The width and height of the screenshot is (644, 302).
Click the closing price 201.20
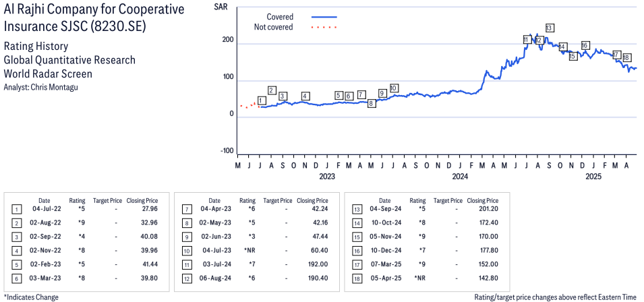(489, 209)
